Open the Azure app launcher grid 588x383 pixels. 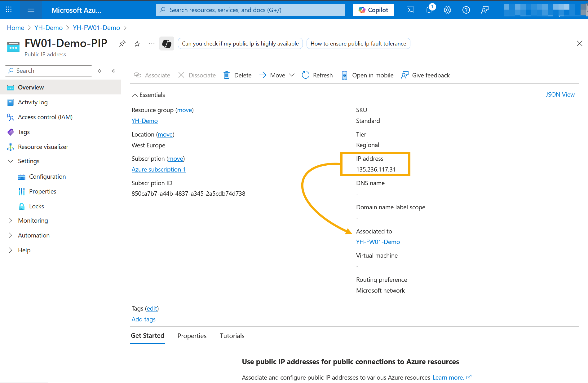point(9,10)
